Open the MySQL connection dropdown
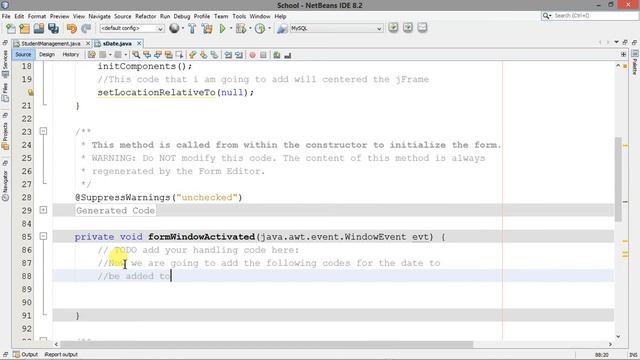640x360 pixels. (336, 28)
